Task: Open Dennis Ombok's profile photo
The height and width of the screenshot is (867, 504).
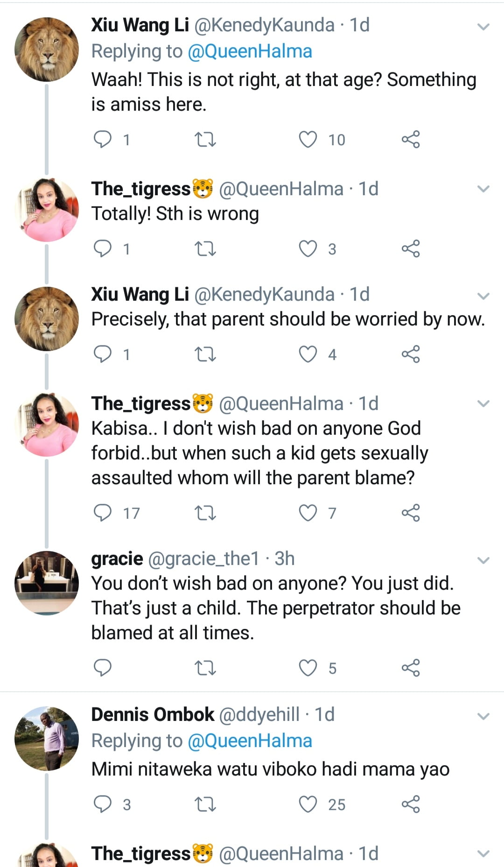Action: pos(47,738)
